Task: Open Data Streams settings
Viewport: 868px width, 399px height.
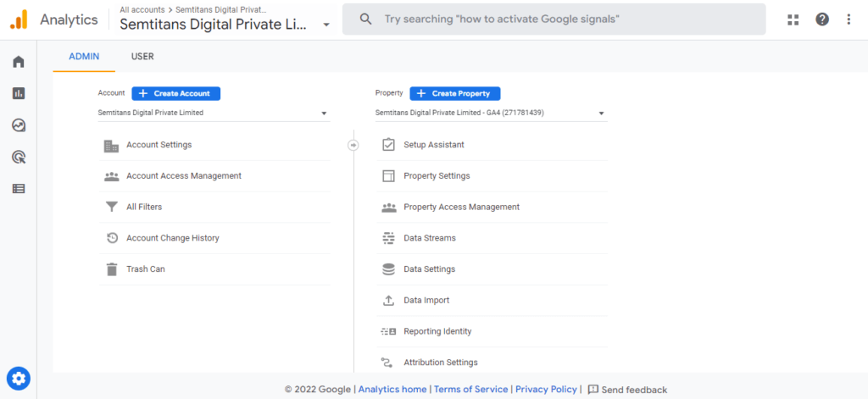Action: [x=492, y=238]
